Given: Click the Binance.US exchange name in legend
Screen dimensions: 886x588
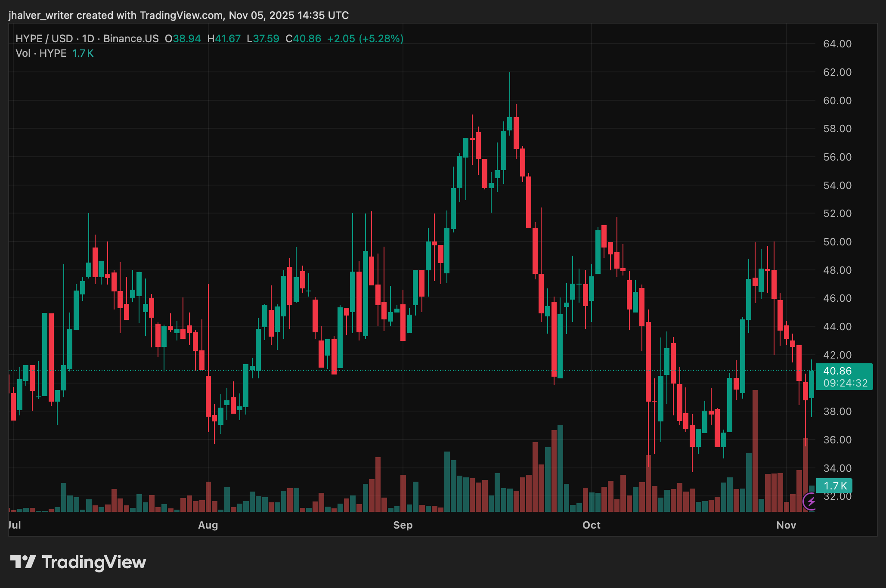Looking at the screenshot, I should [131, 39].
